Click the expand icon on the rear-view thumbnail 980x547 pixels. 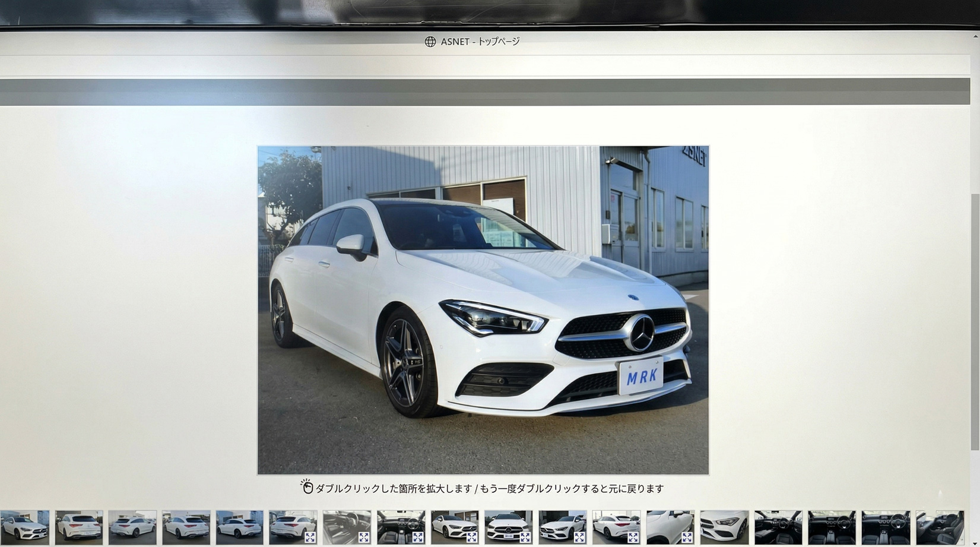[633, 536]
